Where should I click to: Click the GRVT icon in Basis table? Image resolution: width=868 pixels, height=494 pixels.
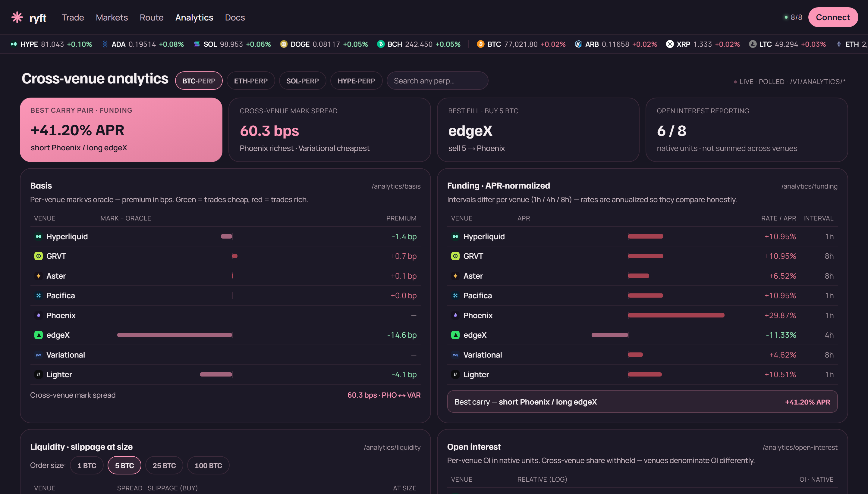pos(39,256)
